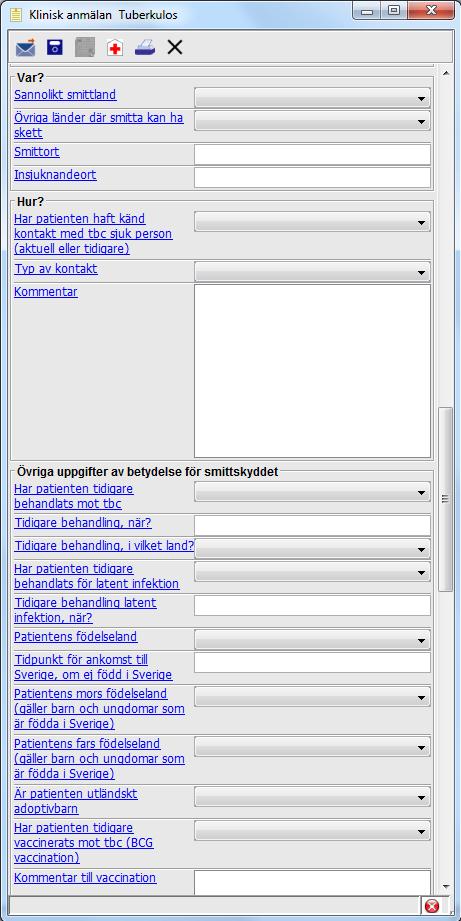Open Tidigare behandling, i vilket land dropdown
The image size is (461, 921).
click(312, 549)
